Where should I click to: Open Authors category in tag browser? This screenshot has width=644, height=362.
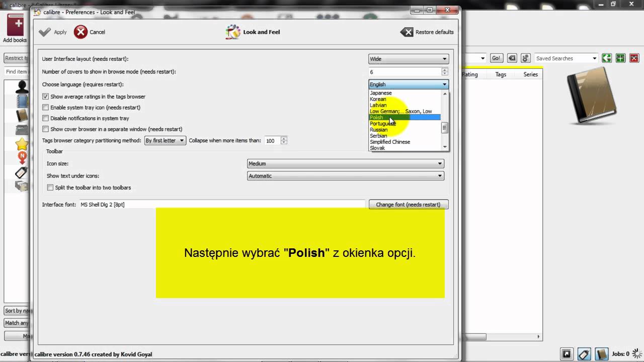[22, 86]
